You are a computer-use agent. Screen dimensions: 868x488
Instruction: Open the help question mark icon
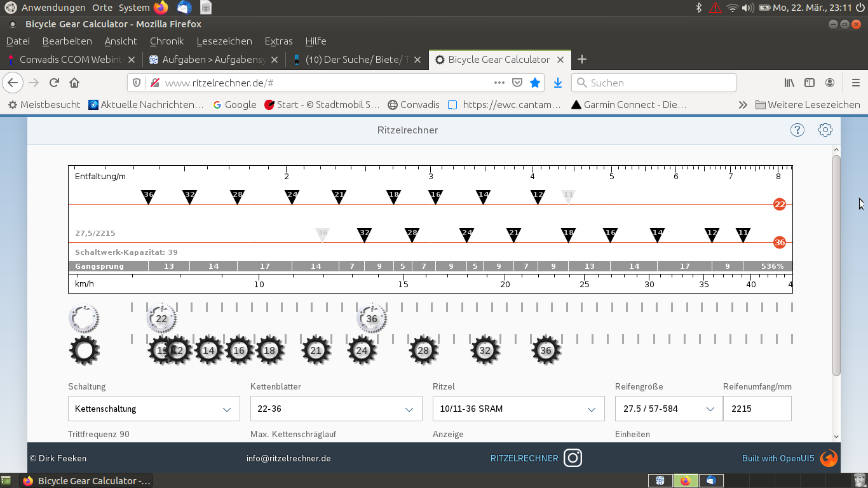[797, 130]
